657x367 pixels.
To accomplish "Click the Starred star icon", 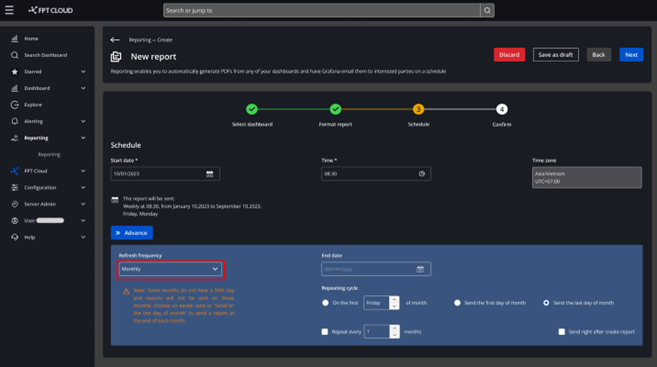I will point(15,72).
